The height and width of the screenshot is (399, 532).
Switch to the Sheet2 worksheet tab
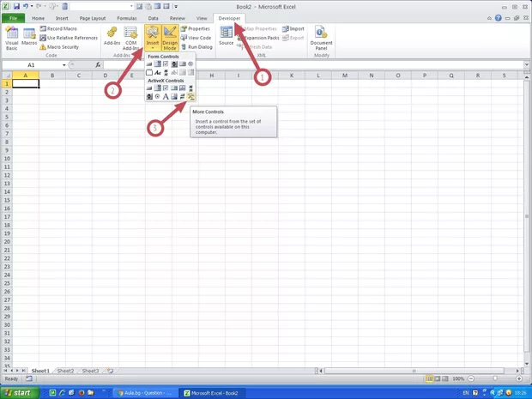coord(65,371)
